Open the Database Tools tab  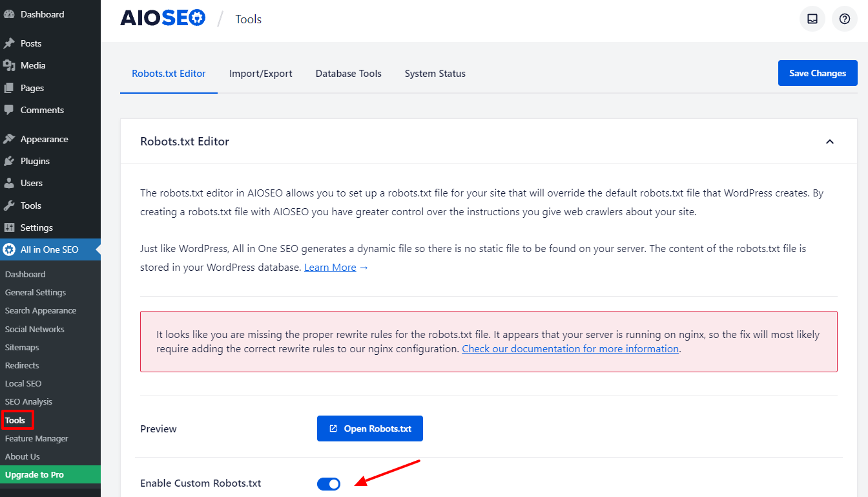click(x=349, y=74)
